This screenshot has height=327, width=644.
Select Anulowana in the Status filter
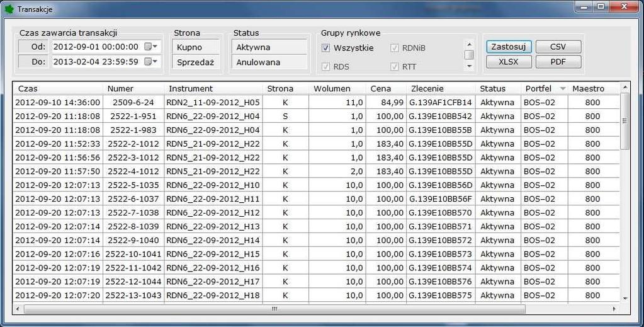[x=269, y=62]
